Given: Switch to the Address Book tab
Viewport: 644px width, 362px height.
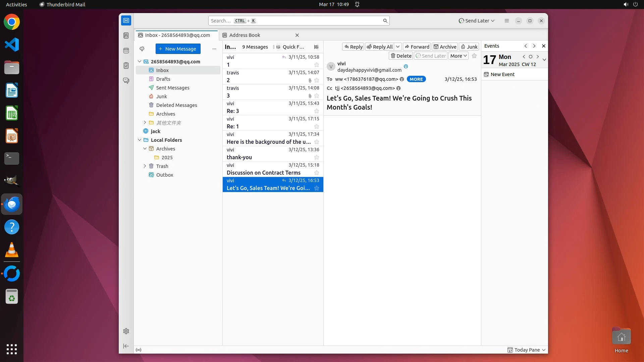Looking at the screenshot, I should (x=245, y=35).
